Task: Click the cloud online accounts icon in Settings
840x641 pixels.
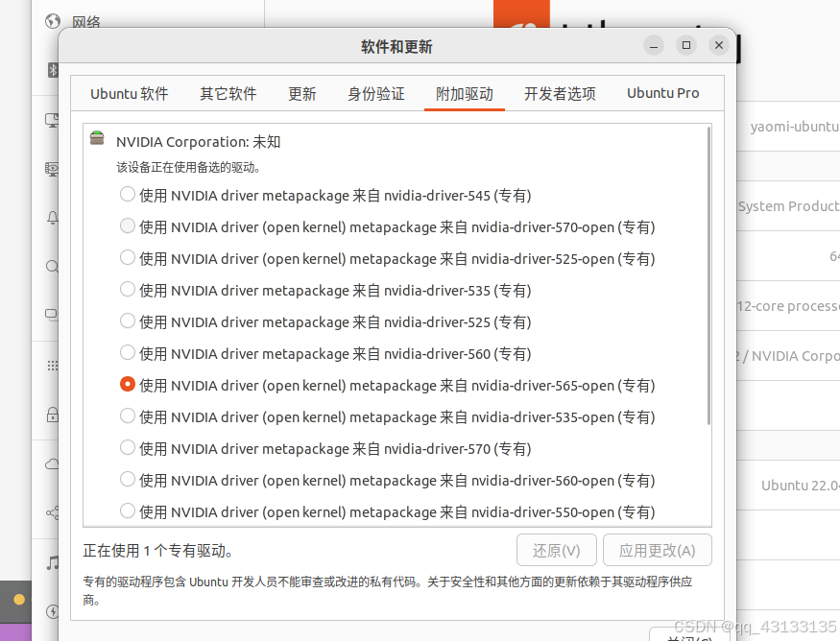Action: (53, 463)
